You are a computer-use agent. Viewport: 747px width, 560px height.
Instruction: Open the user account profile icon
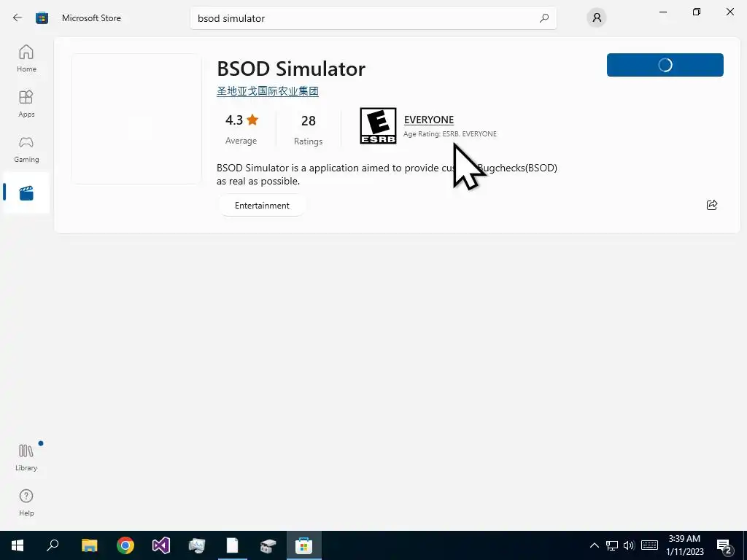pos(597,18)
